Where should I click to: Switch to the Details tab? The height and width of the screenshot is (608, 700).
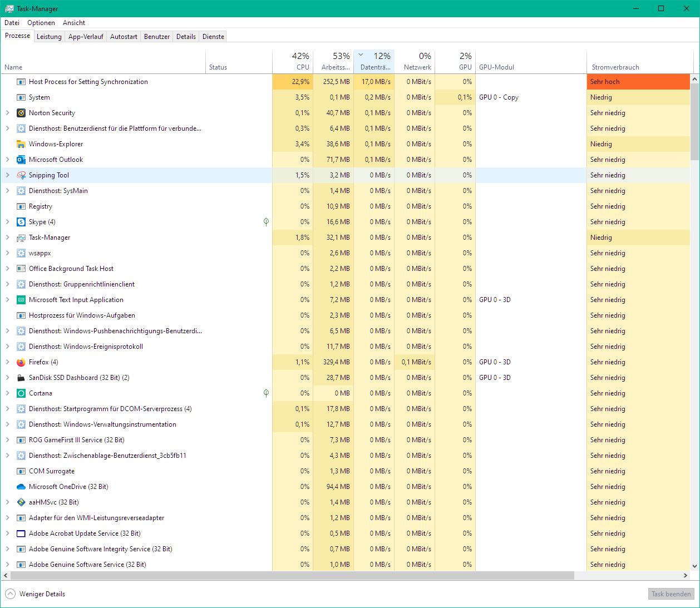pyautogui.click(x=186, y=37)
